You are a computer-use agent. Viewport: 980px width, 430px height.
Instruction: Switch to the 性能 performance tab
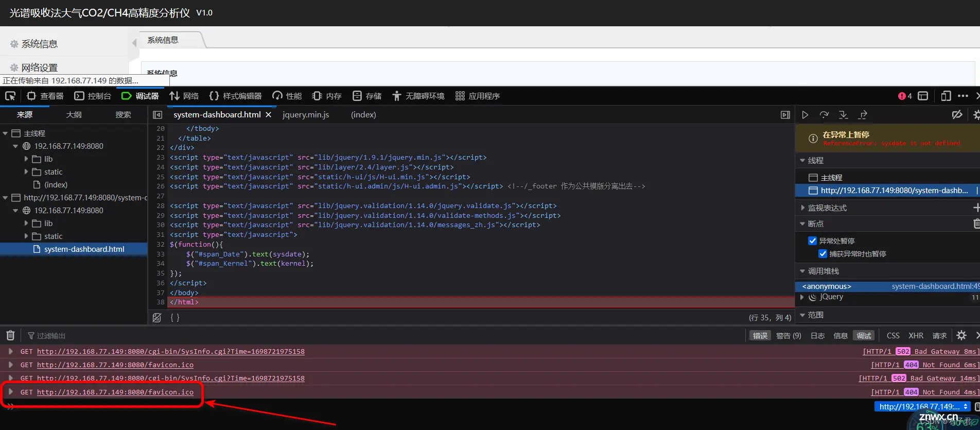[x=287, y=96]
